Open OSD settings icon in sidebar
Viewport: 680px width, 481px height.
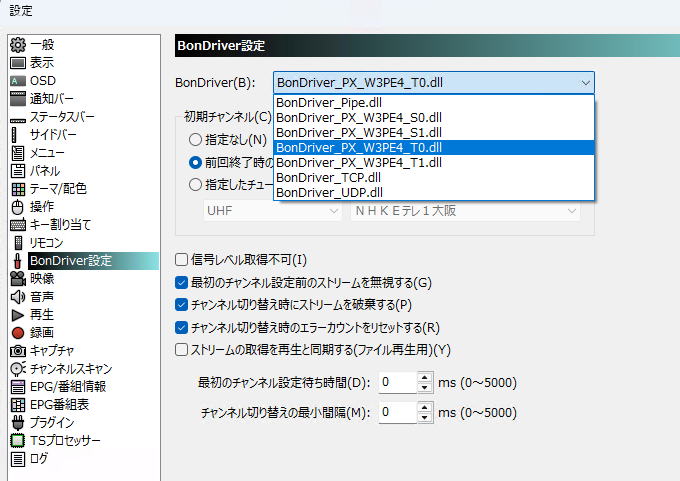[17, 80]
